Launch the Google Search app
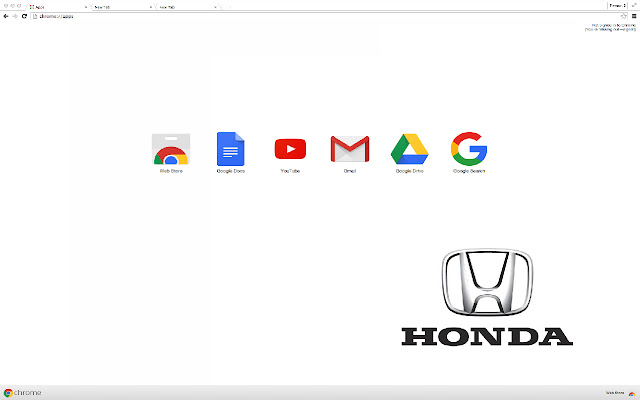The image size is (640, 400). click(469, 149)
